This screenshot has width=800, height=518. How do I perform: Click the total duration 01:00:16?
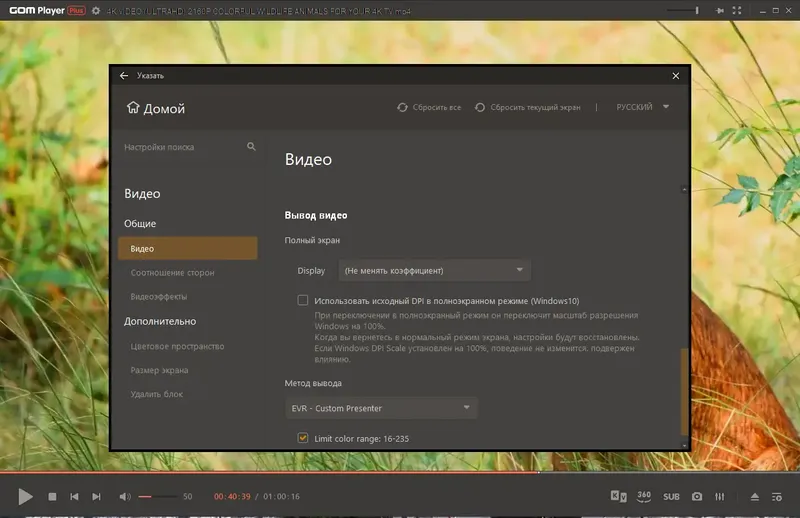pyautogui.click(x=282, y=497)
